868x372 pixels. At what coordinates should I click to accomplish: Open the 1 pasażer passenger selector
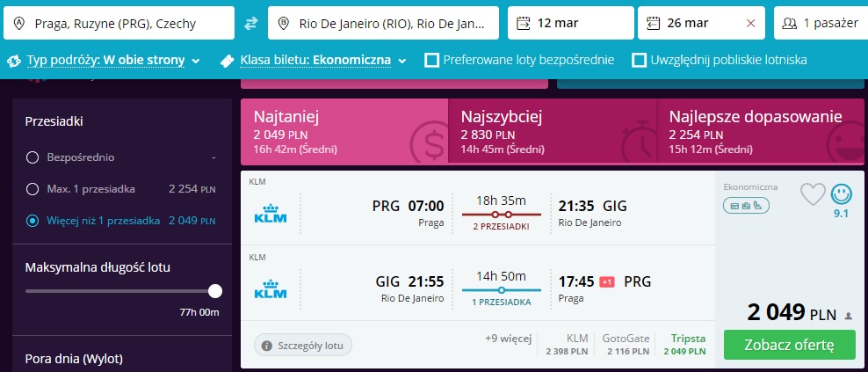point(821,23)
